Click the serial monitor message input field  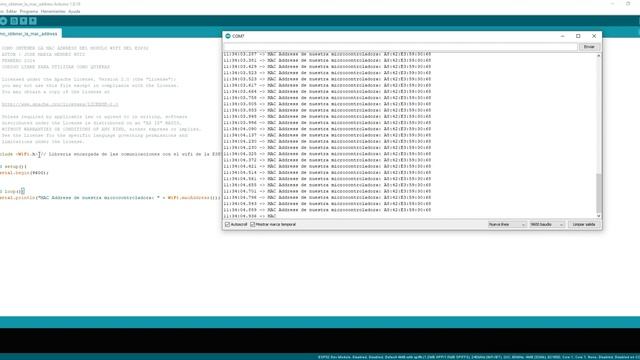pos(400,47)
